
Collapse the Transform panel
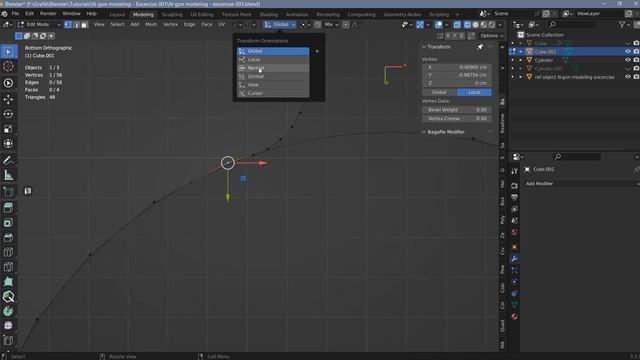pyautogui.click(x=424, y=47)
